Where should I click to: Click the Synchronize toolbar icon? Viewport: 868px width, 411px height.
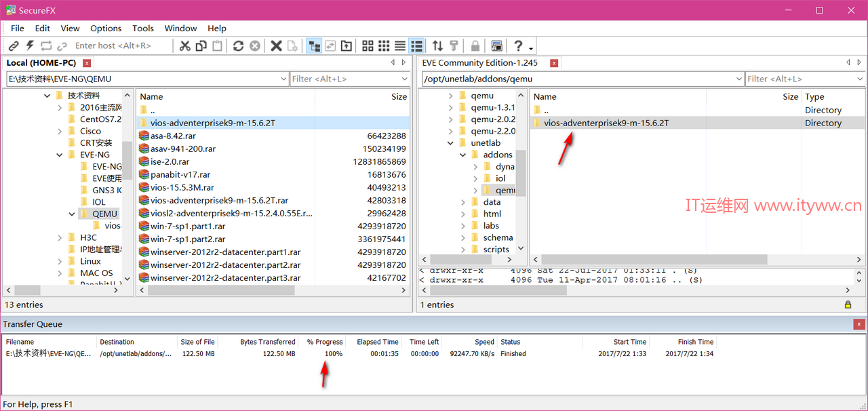click(330, 45)
